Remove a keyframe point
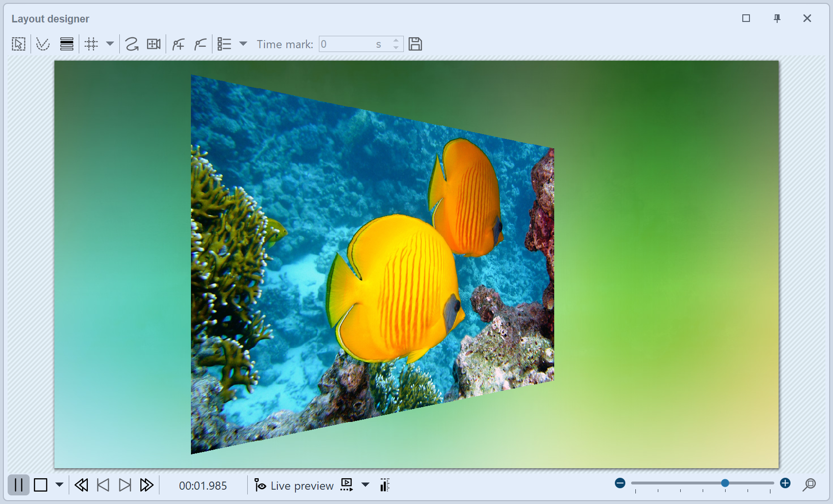The image size is (833, 504). click(200, 44)
